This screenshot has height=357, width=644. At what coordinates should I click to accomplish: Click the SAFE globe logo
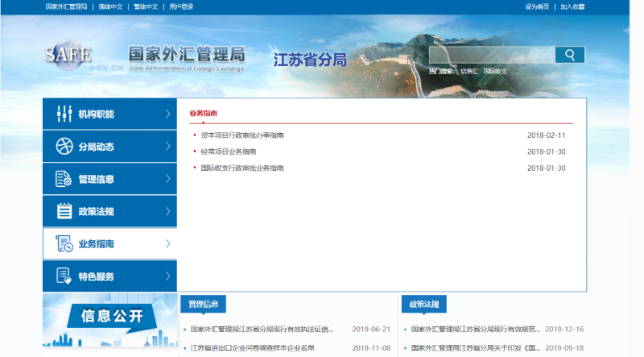[68, 56]
